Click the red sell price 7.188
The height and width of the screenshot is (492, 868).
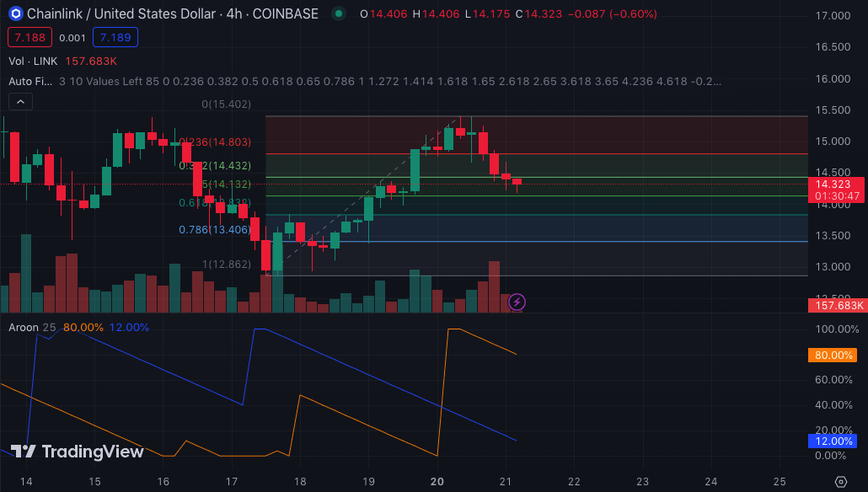pos(29,38)
